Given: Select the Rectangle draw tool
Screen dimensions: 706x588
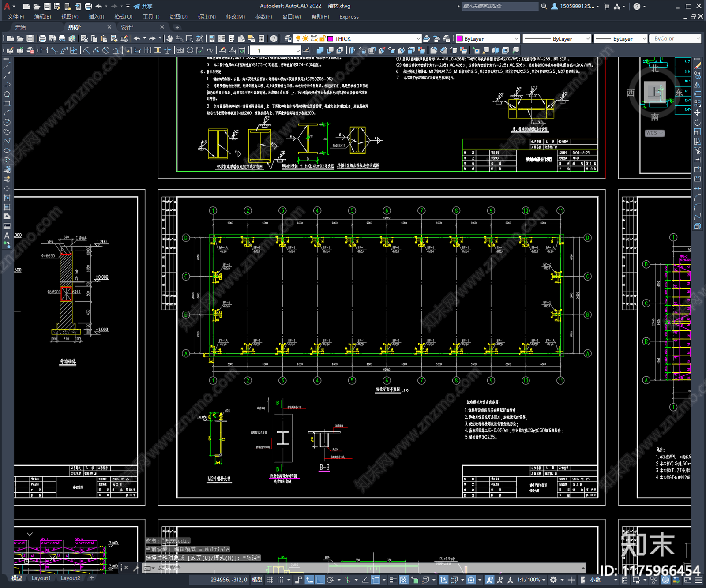Looking at the screenshot, I should [7, 104].
